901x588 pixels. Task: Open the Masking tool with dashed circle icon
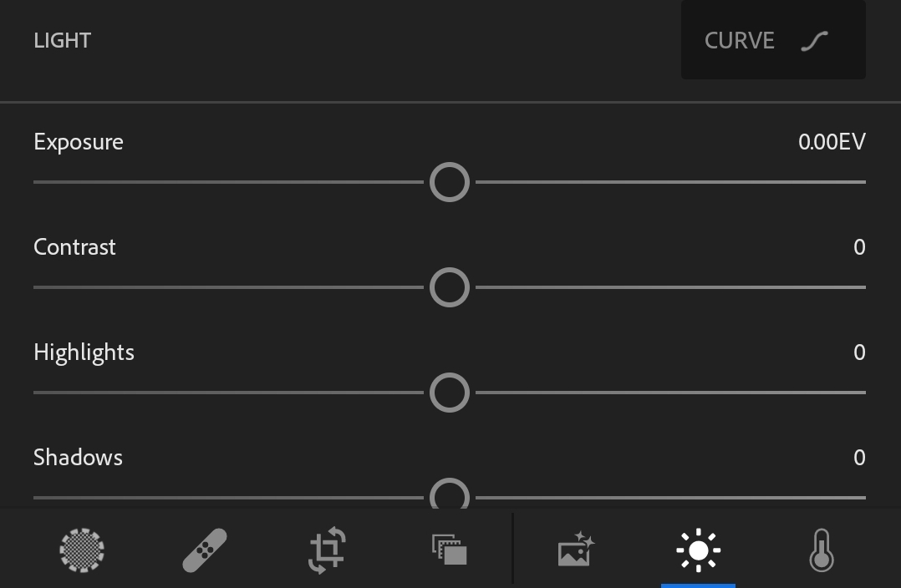82,550
